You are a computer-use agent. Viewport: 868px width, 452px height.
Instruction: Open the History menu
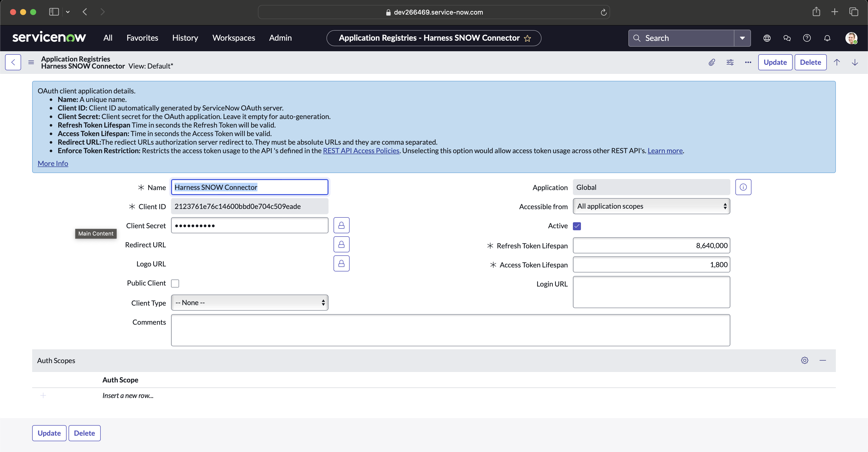(185, 38)
